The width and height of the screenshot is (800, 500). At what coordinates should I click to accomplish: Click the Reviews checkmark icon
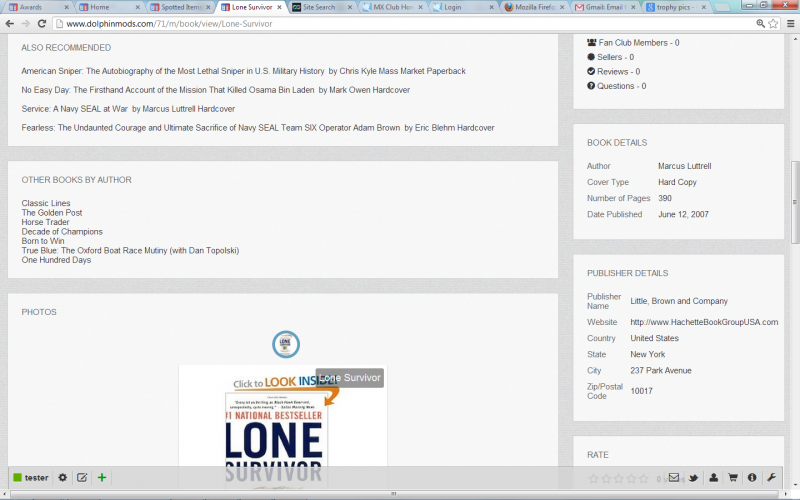(591, 71)
